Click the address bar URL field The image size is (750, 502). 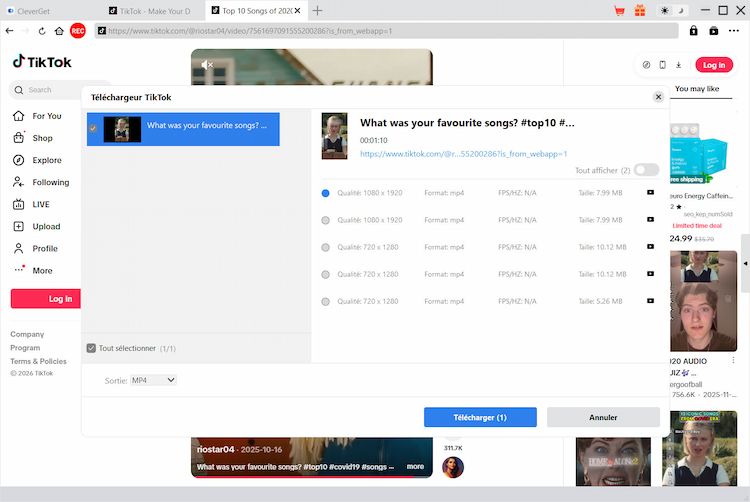click(386, 31)
